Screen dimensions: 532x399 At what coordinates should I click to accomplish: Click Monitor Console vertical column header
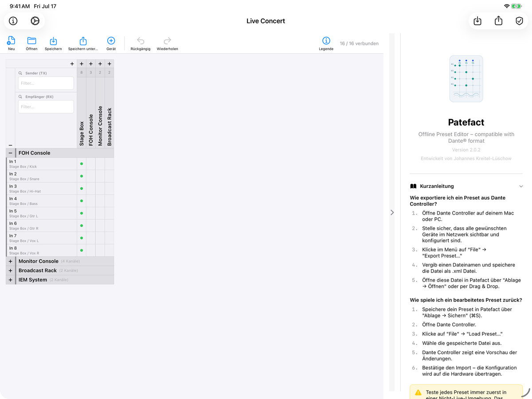[x=100, y=126]
